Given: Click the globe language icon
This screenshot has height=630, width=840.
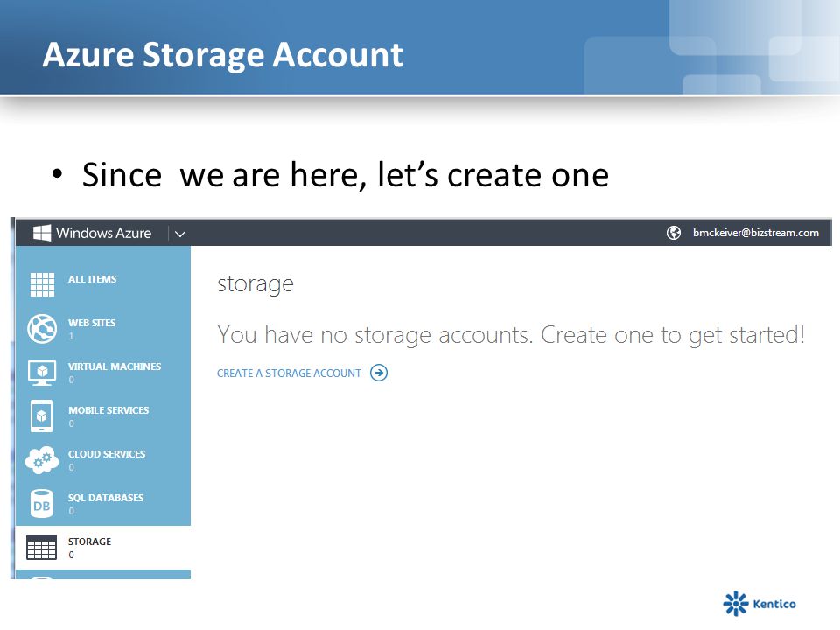Looking at the screenshot, I should [x=674, y=233].
